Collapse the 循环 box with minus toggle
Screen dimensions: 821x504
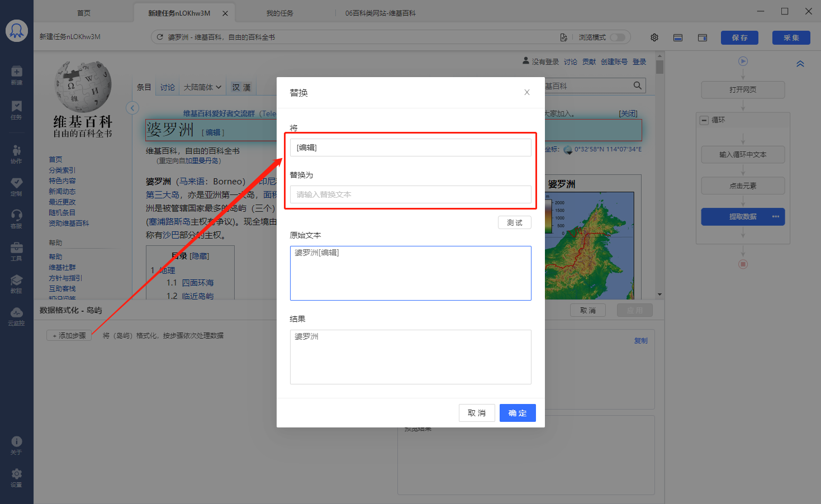click(704, 120)
